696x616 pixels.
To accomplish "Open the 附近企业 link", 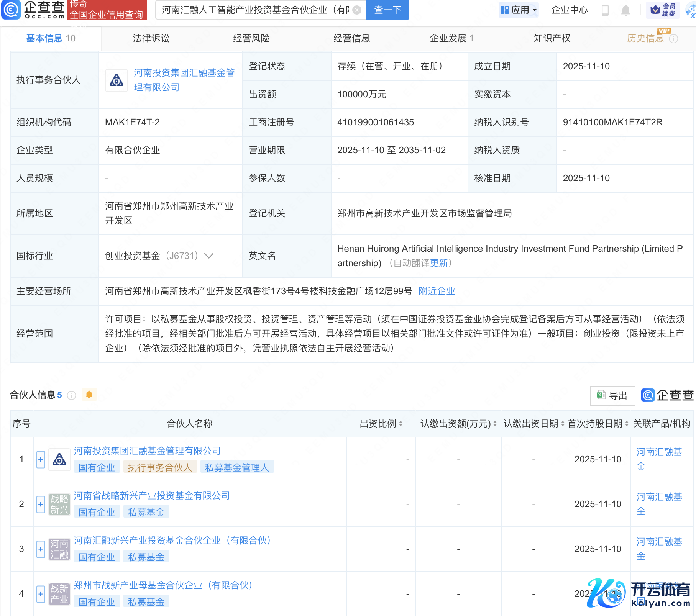I will pos(437,291).
